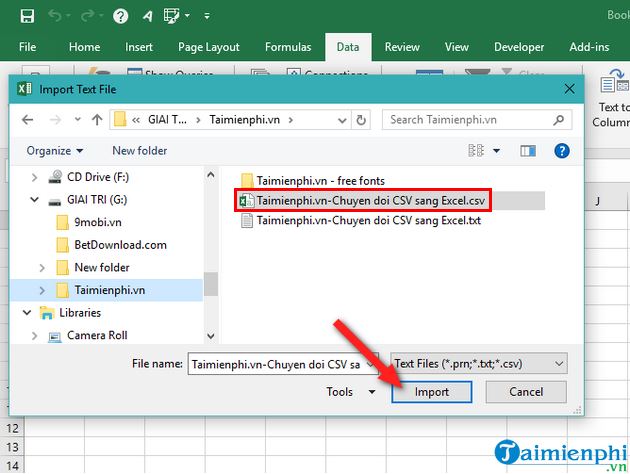Switch to the Review tab
The image size is (630, 474).
click(x=402, y=47)
